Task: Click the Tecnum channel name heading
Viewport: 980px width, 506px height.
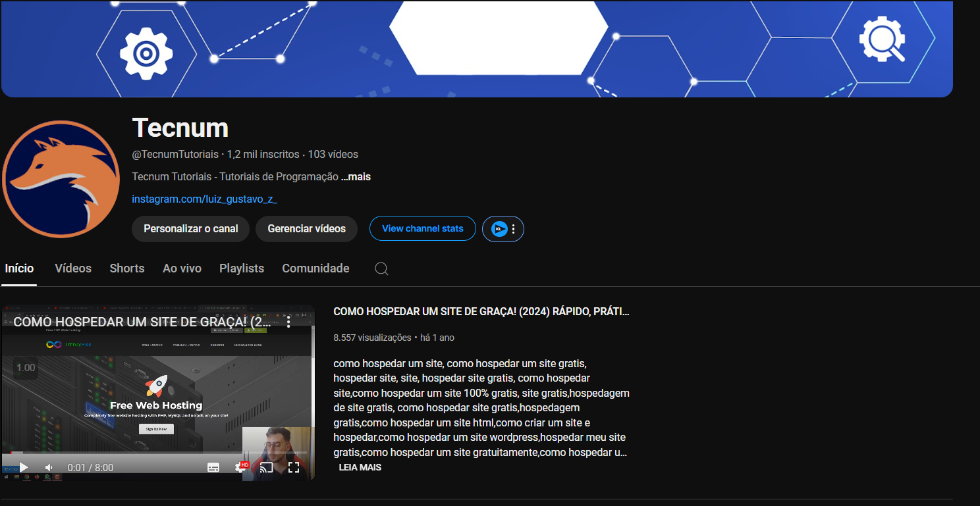Action: pos(180,128)
